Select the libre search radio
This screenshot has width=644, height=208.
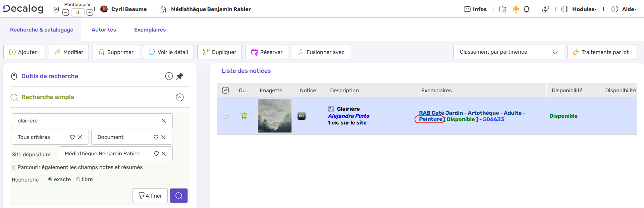(x=78, y=179)
